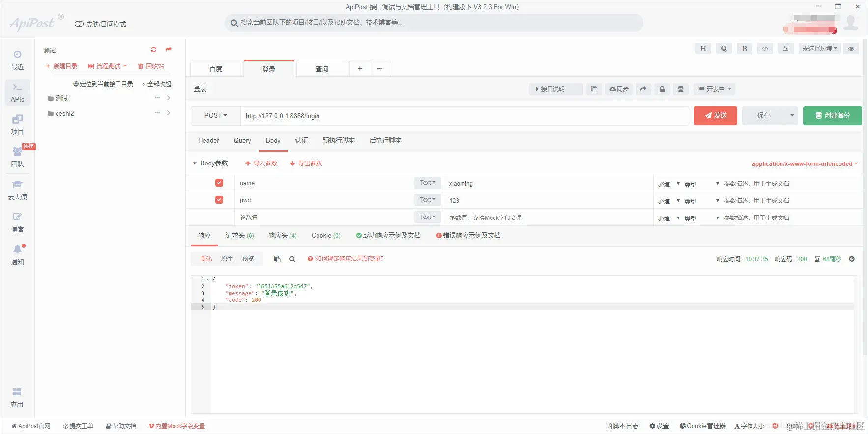Open the 团队 (team) sidebar section
The height and width of the screenshot is (434, 868).
(x=17, y=157)
